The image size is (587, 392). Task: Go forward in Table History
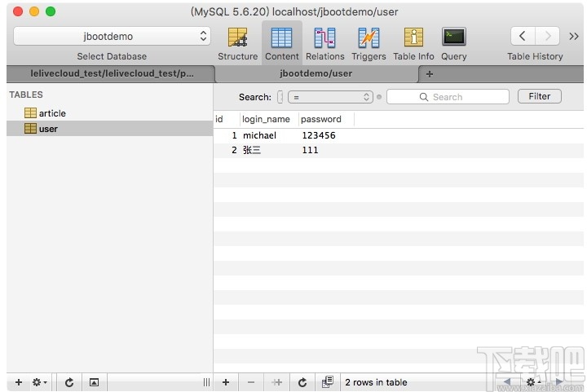click(547, 37)
